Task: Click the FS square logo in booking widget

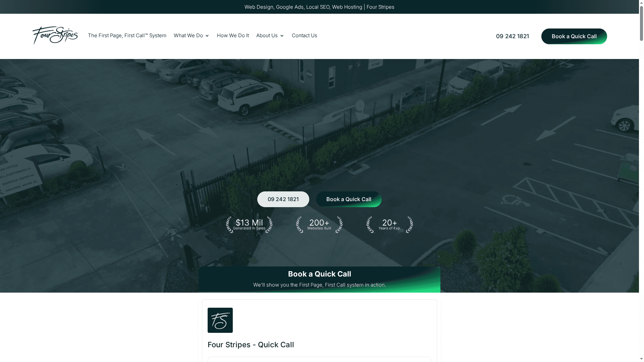Action: click(220, 320)
